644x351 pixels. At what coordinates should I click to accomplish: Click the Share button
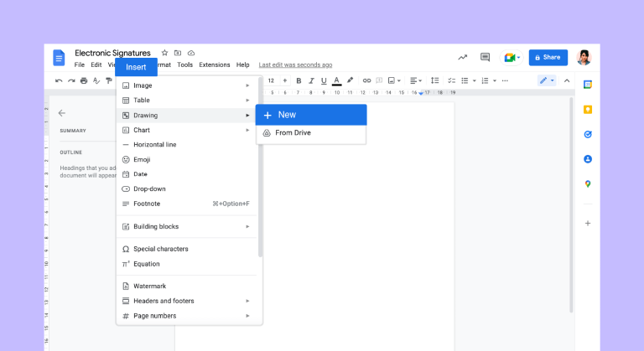(548, 57)
